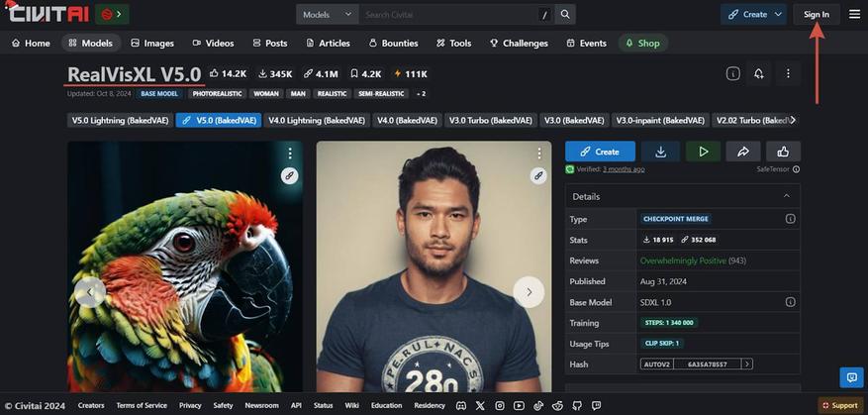
Task: Click the thumbs-up like button
Action: 783,152
